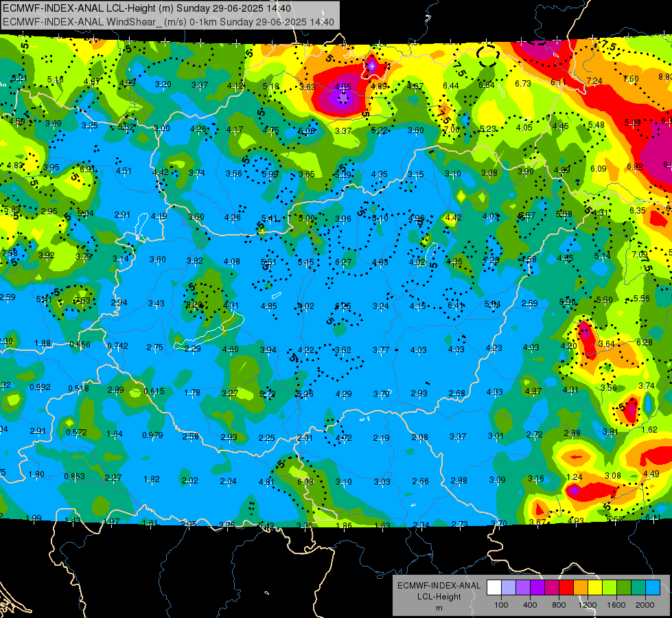The image size is (672, 618).
Task: Click the wind shear value '7.00'
Action: click(x=451, y=130)
